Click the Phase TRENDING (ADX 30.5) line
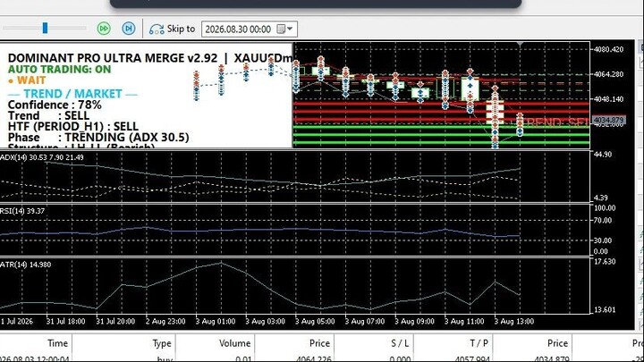 tap(98, 137)
